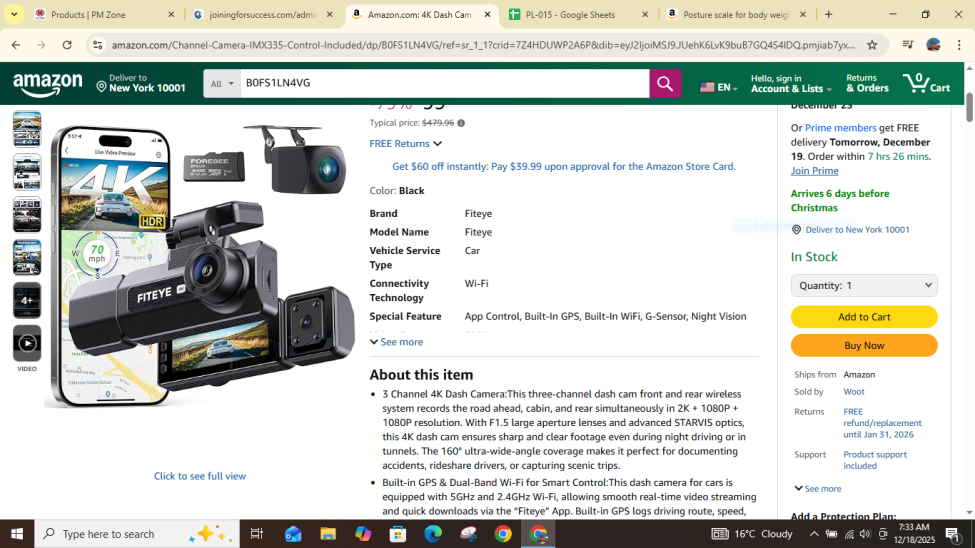Viewport: 975px width, 548px height.
Task: Click the orange search magnifier button
Action: [x=665, y=84]
